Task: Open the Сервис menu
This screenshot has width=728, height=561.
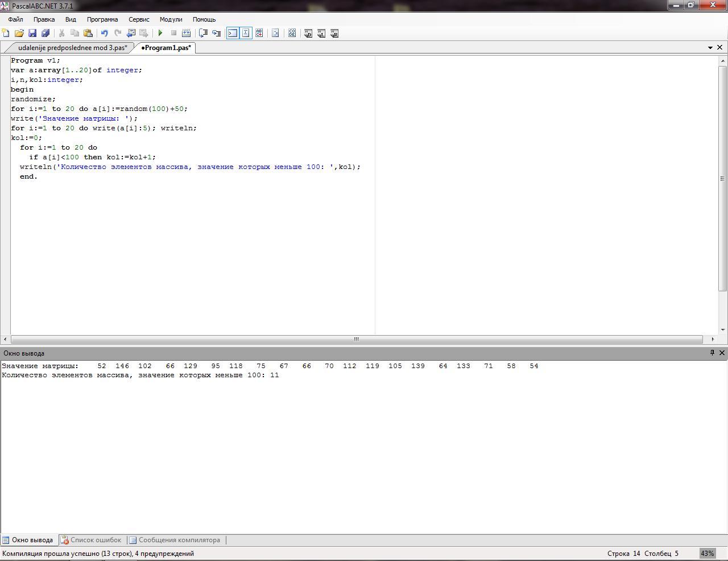Action: 139,19
